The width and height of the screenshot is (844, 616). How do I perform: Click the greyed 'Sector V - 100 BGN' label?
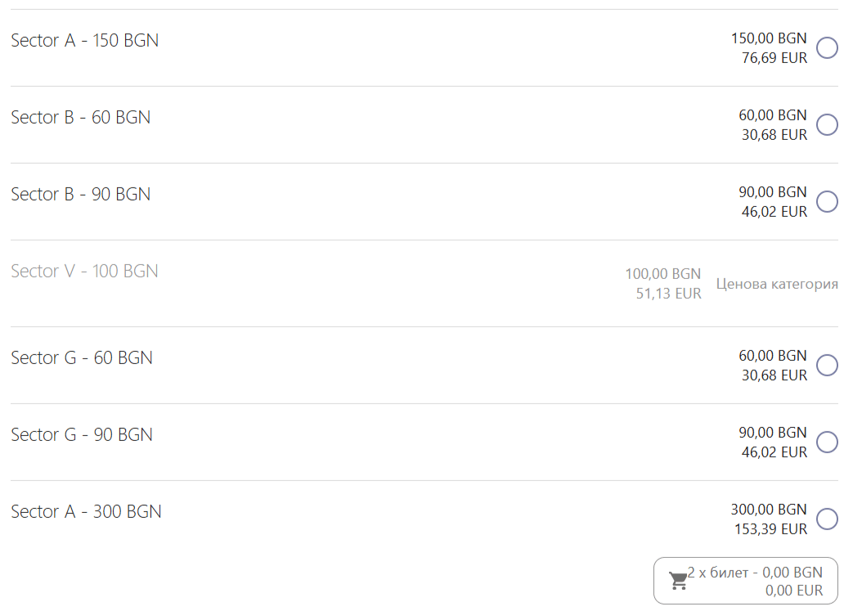(84, 272)
